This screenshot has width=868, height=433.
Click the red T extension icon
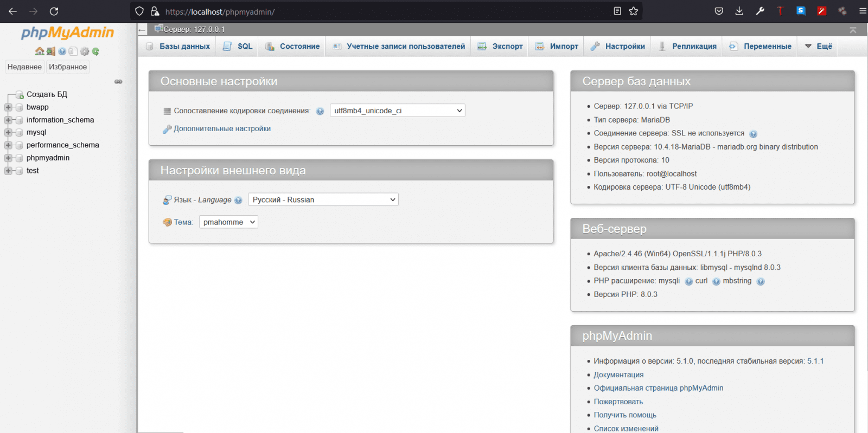tap(780, 11)
